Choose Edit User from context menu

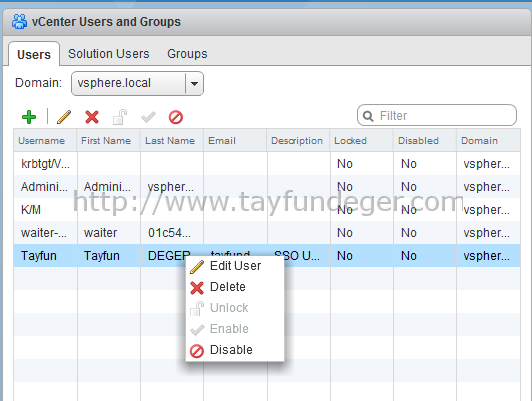[x=235, y=266]
